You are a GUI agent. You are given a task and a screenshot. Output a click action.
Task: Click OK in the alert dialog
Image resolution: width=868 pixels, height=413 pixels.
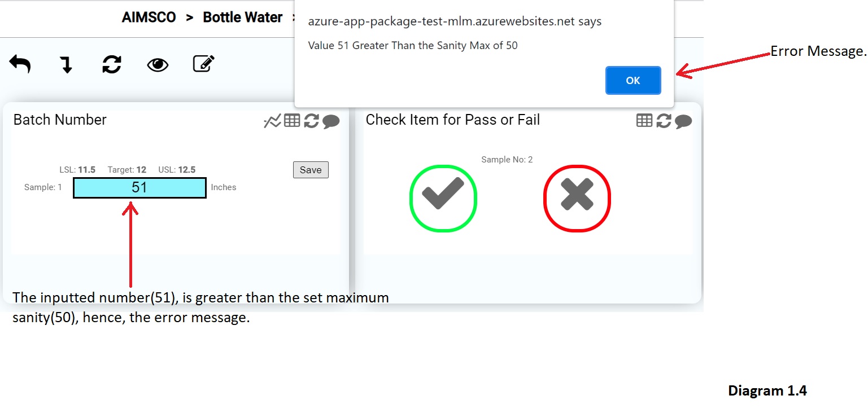click(x=633, y=80)
